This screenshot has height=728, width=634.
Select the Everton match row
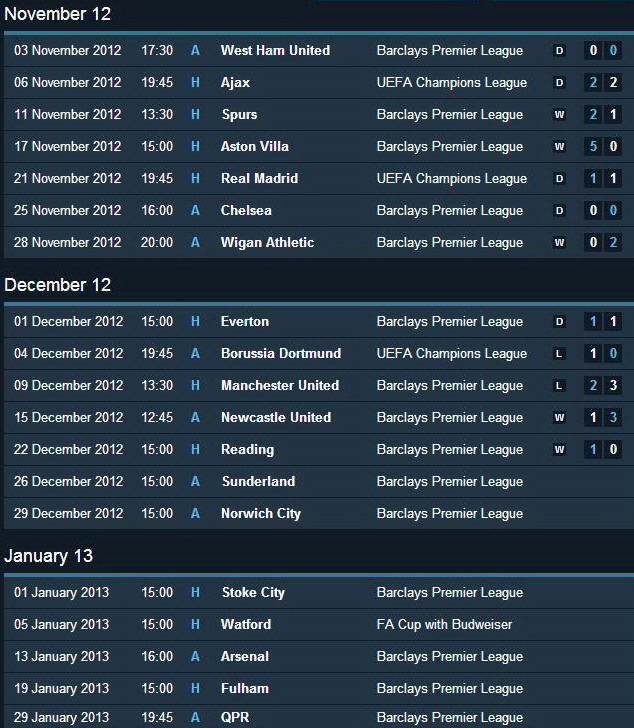317,322
